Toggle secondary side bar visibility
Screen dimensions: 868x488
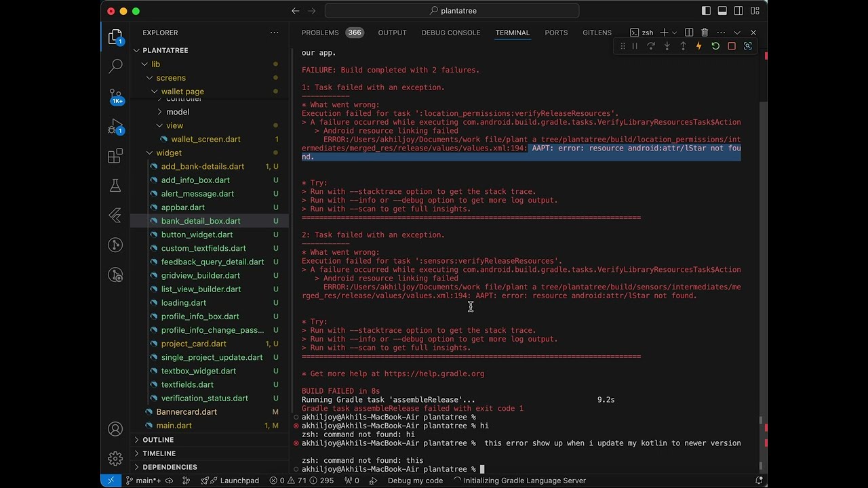(x=738, y=11)
